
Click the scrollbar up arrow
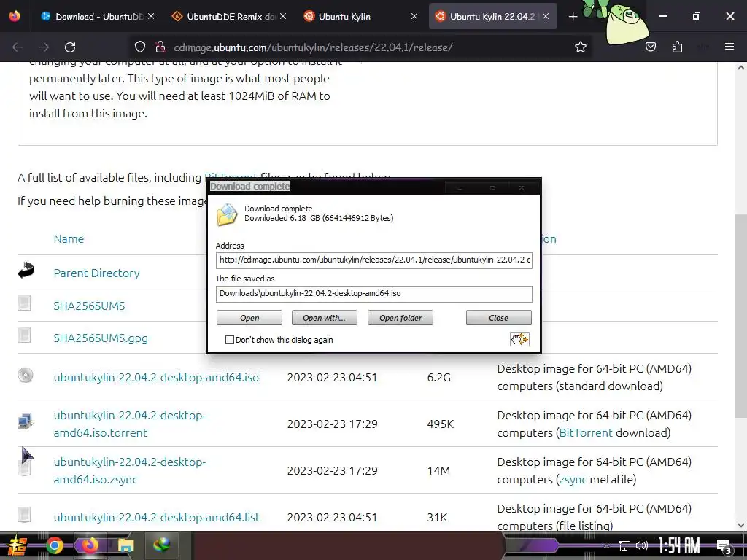pos(741,68)
